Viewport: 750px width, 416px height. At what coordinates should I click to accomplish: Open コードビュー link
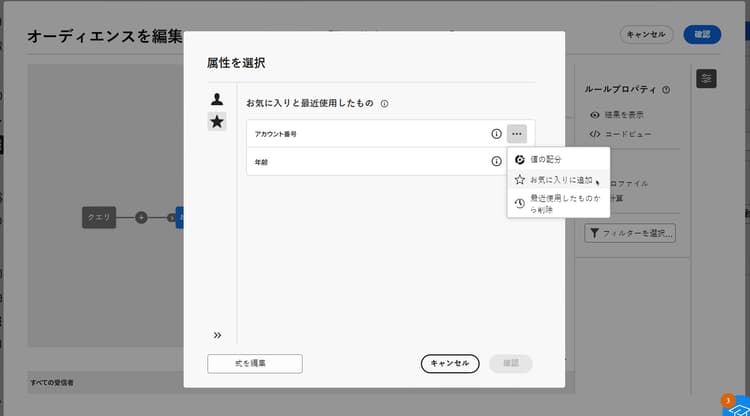click(x=620, y=134)
